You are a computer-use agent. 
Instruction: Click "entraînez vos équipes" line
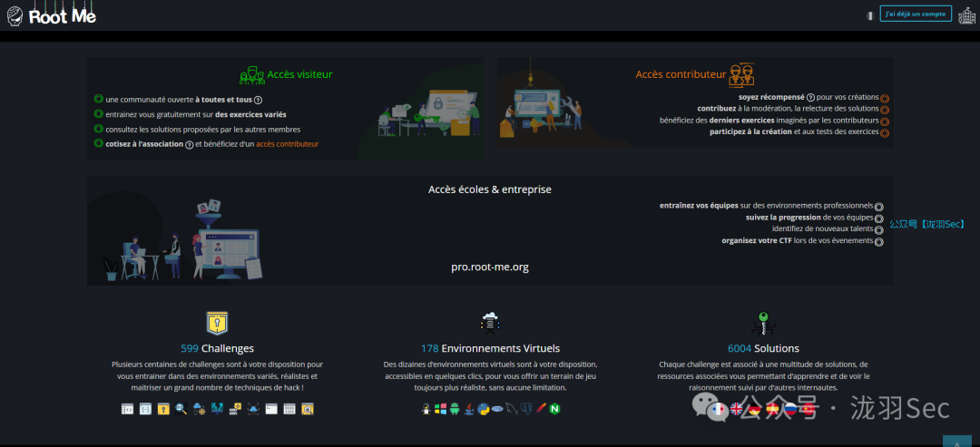point(766,206)
